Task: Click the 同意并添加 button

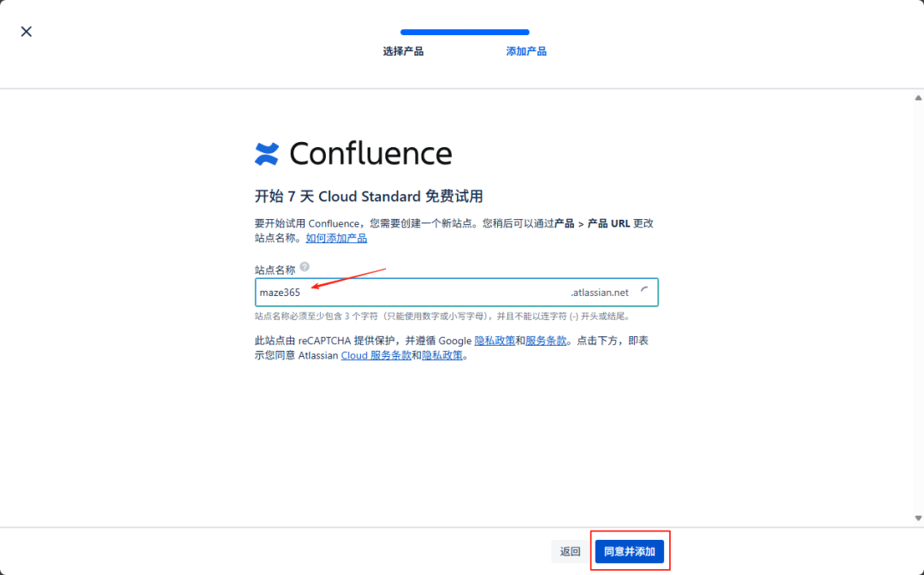Action: point(629,551)
